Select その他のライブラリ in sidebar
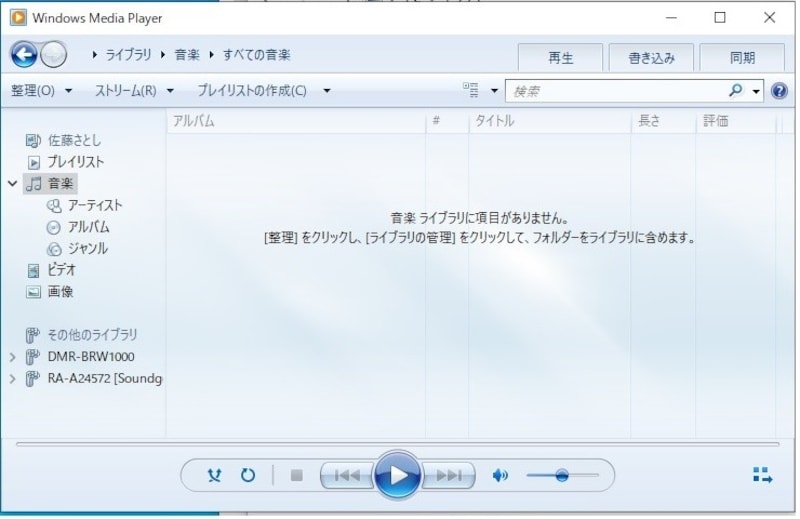The height and width of the screenshot is (519, 800). [82, 336]
